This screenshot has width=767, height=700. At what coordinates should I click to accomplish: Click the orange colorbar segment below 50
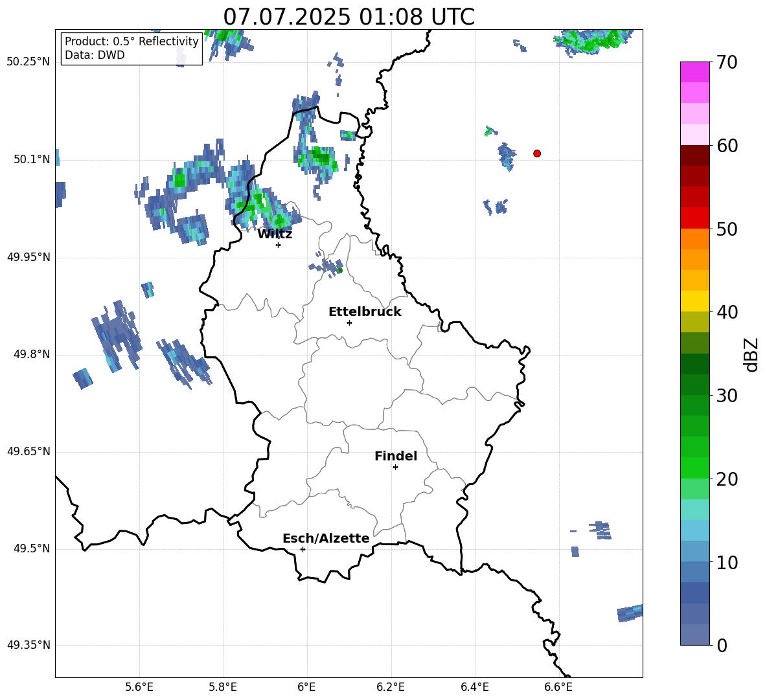point(694,239)
